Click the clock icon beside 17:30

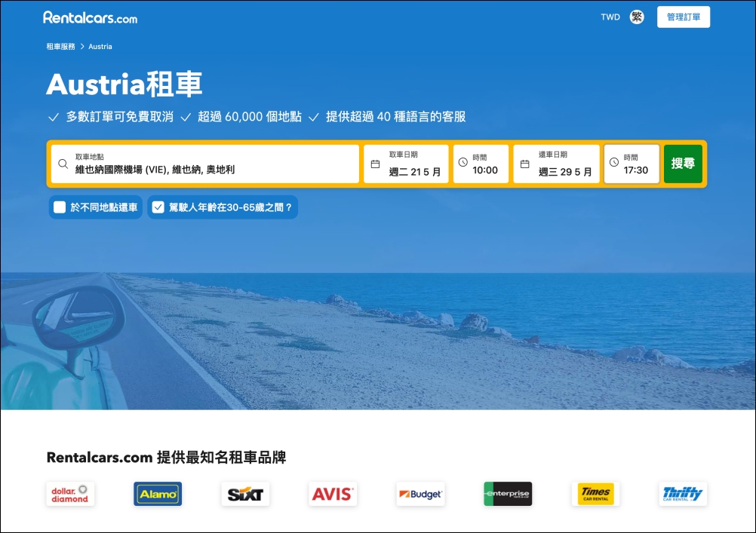(613, 162)
